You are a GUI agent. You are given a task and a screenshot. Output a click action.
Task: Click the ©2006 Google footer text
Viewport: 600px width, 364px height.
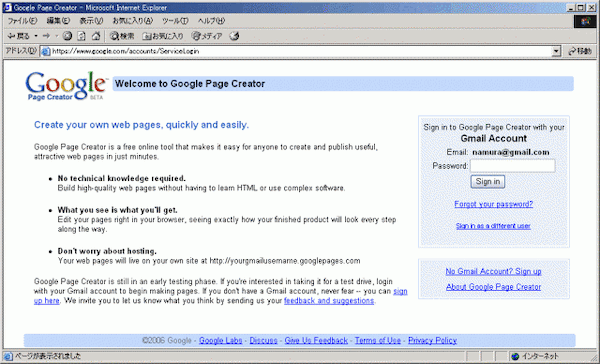(x=166, y=340)
